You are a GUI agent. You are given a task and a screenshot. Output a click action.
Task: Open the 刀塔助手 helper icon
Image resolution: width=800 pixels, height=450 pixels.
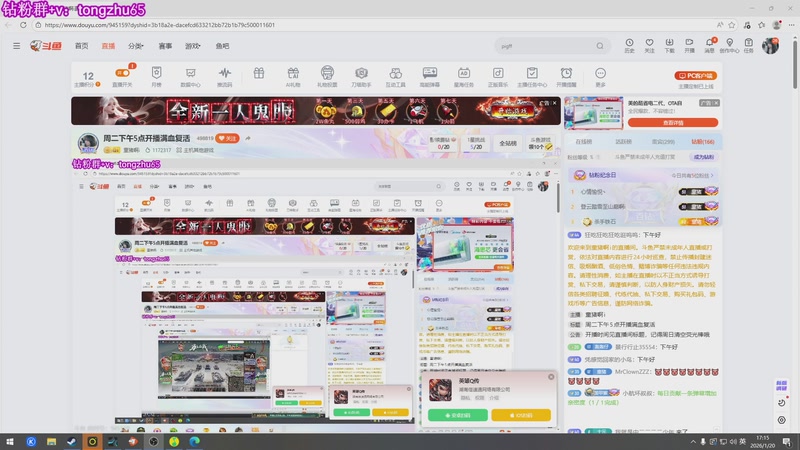click(x=361, y=73)
